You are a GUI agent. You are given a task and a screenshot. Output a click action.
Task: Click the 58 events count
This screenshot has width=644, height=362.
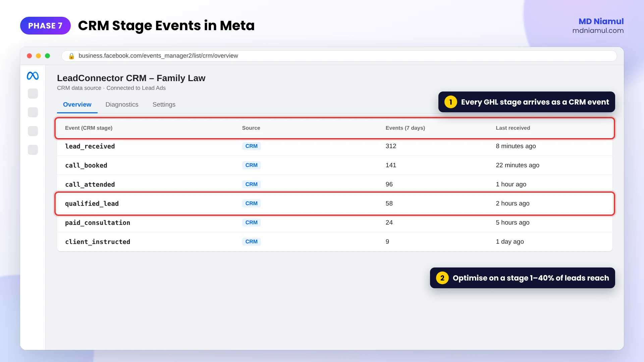coord(389,203)
